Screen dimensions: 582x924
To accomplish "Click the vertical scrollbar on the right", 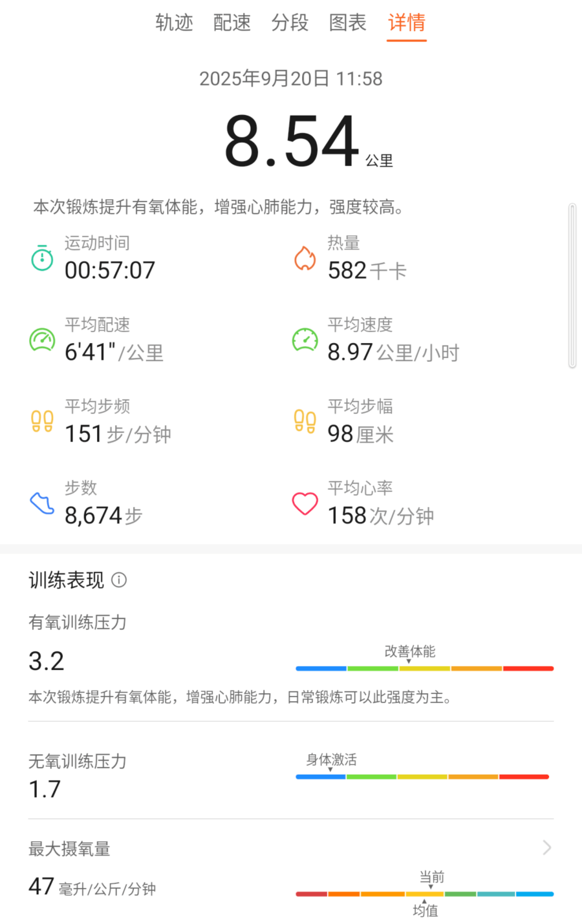I will 572,286.
